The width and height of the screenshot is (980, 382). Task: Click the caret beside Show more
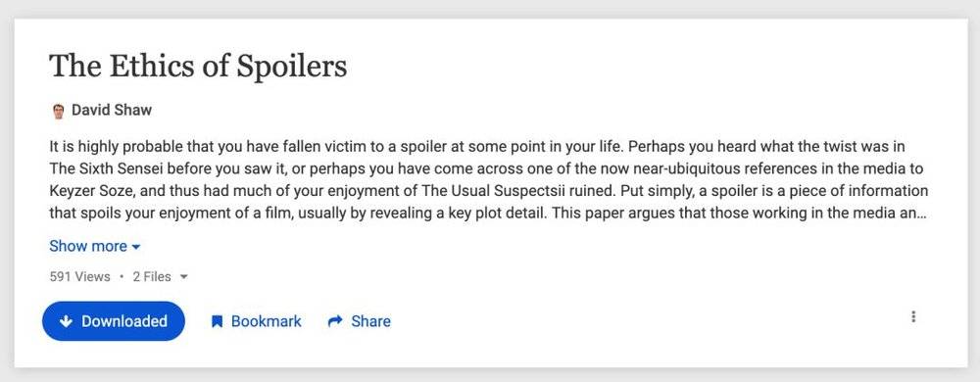(136, 247)
